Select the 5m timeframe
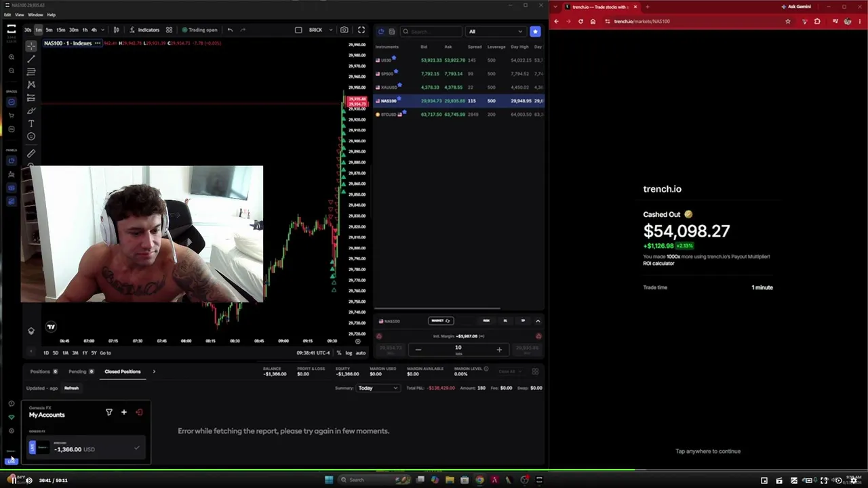The height and width of the screenshot is (488, 868). coord(50,30)
